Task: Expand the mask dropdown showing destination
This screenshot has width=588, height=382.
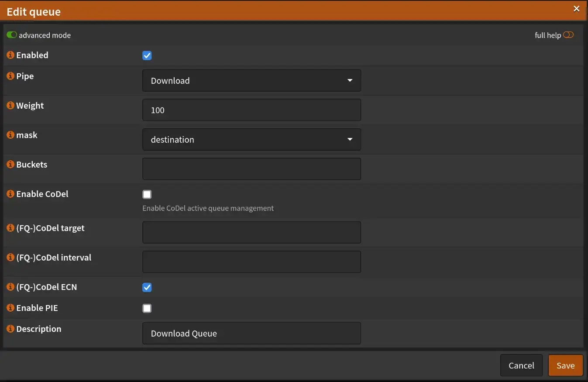Action: coord(251,140)
